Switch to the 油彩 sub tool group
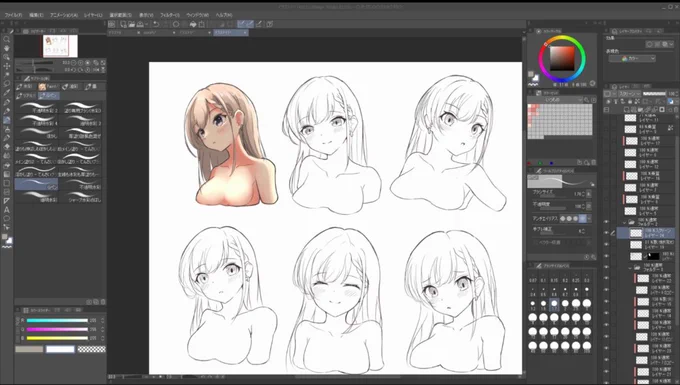680x385 pixels. 70,87
